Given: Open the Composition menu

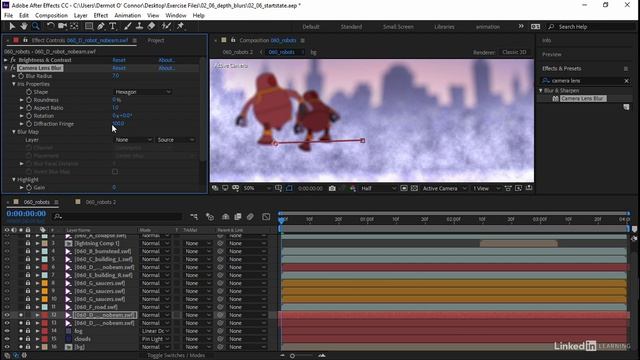Looking at the screenshot, I should click(51, 16).
